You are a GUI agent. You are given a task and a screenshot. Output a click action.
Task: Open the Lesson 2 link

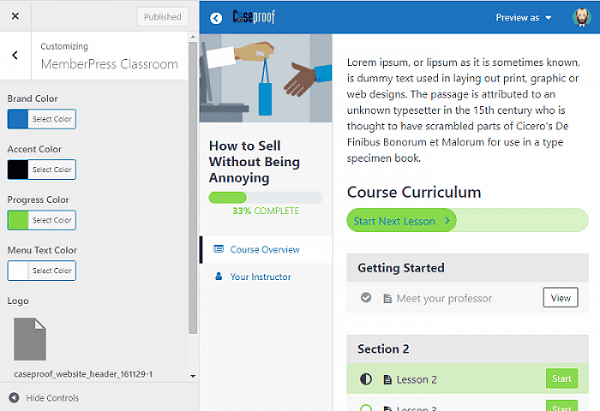pyautogui.click(x=416, y=379)
